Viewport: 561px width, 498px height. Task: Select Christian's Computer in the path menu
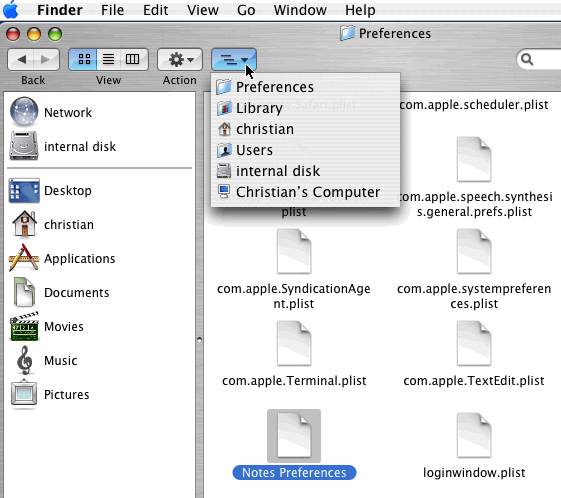(x=306, y=192)
